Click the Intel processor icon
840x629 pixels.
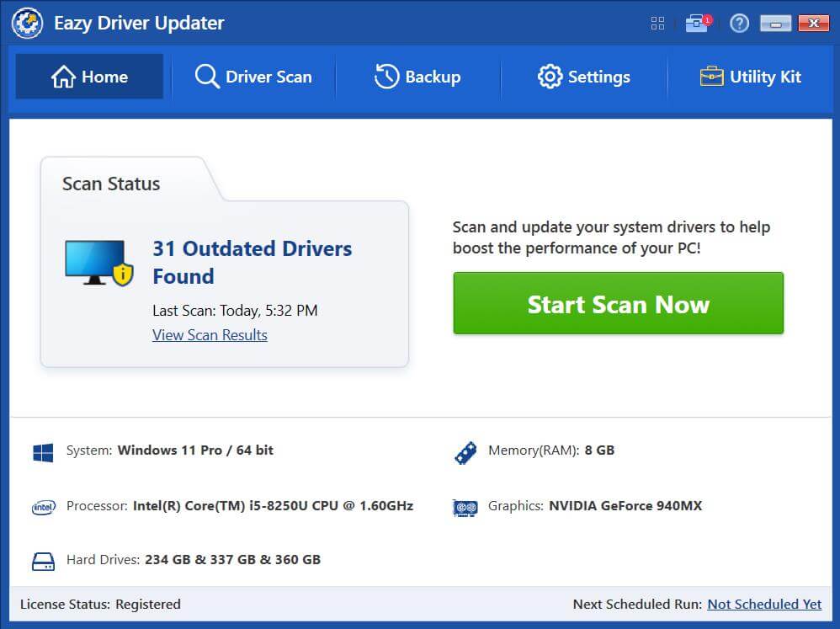(x=44, y=507)
